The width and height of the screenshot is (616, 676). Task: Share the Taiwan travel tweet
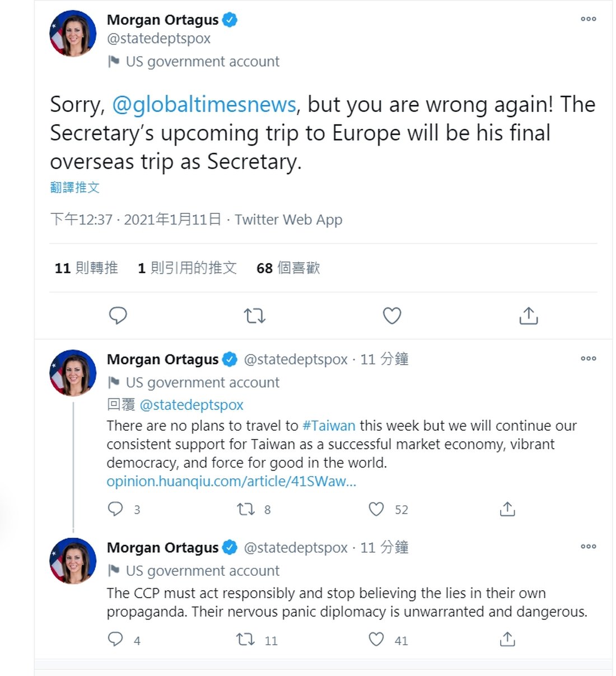click(507, 509)
